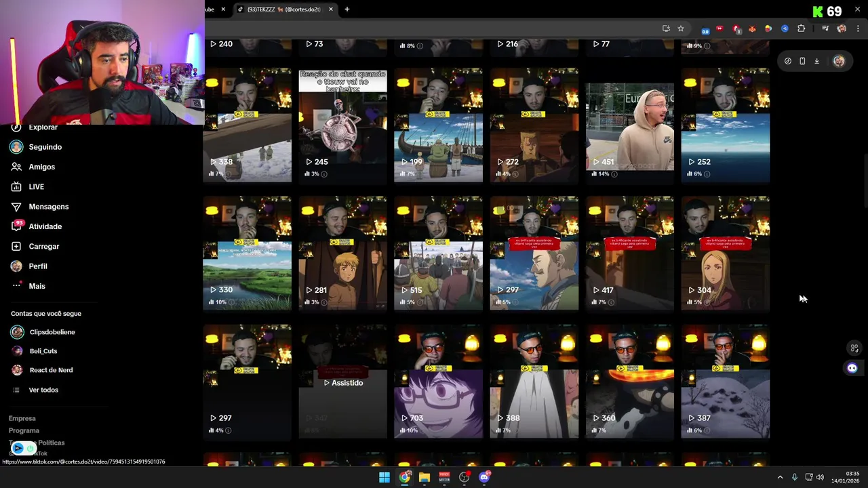Open Mensagens in the sidebar
The image size is (868, 488).
(48, 207)
